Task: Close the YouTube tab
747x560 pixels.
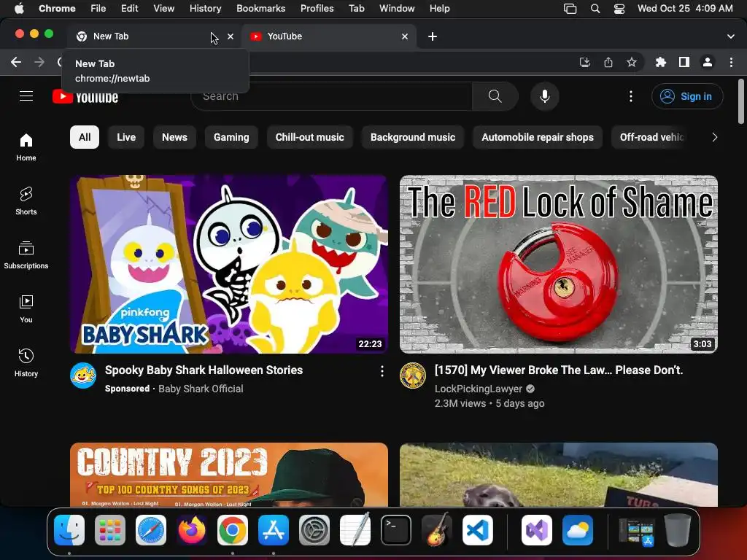Action: pos(404,36)
